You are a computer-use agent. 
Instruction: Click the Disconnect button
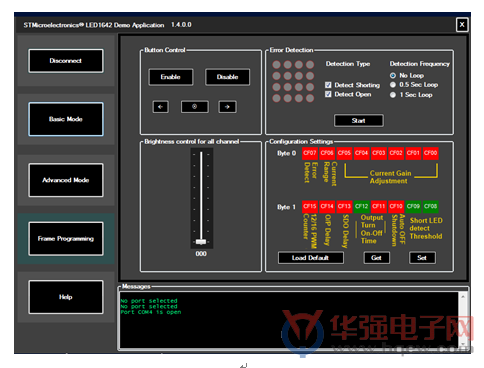pyautogui.click(x=66, y=61)
